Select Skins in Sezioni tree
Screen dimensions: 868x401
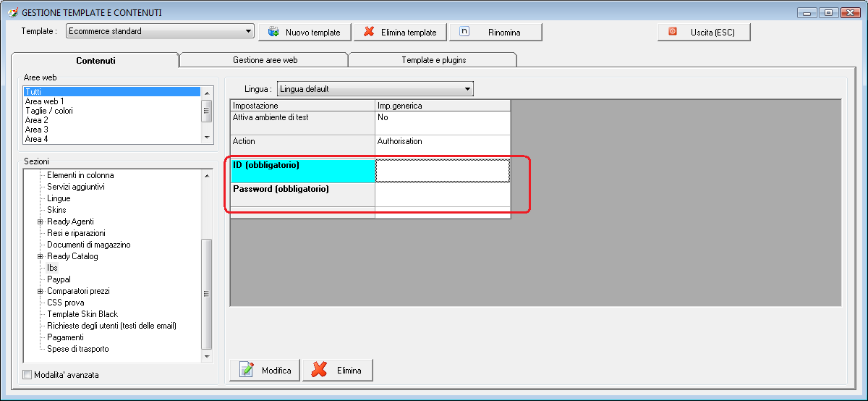coord(56,210)
